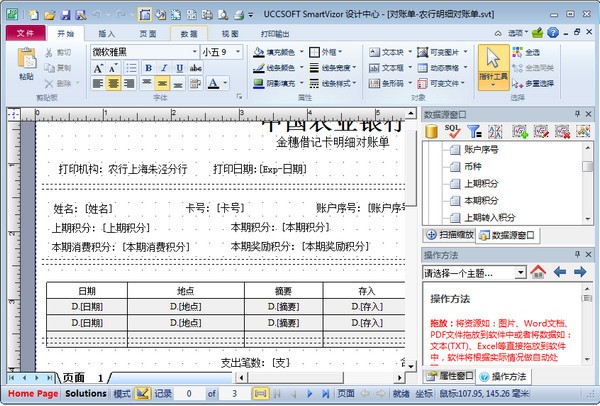This screenshot has height=406, width=600.
Task: Click the record number input field
Action: (189, 393)
